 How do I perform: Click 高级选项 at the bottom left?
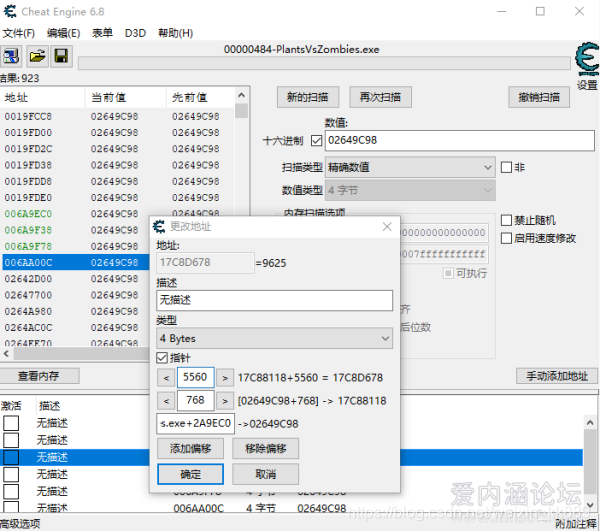pos(20,524)
